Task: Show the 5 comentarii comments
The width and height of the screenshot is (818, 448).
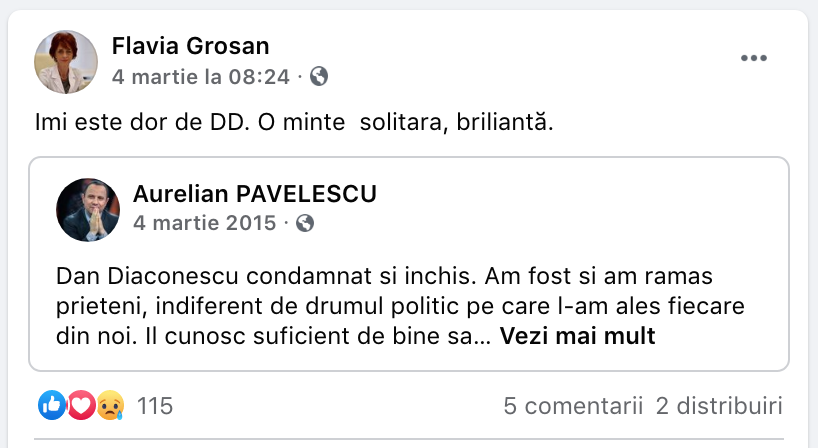Action: (x=571, y=406)
